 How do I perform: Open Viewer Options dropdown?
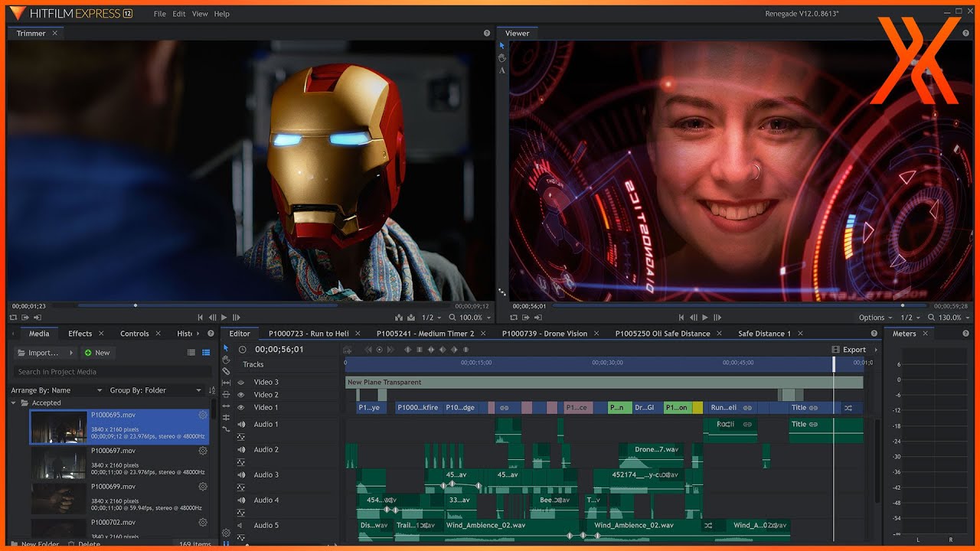point(875,317)
